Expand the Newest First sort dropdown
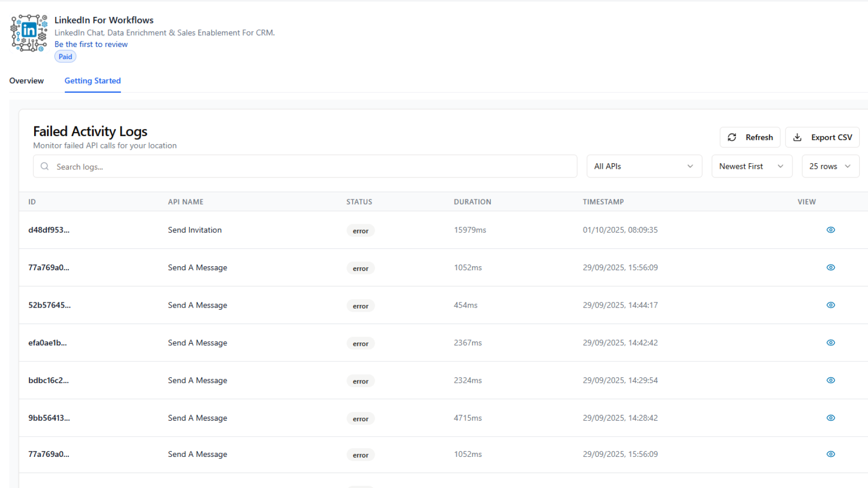The image size is (868, 488). click(x=752, y=166)
